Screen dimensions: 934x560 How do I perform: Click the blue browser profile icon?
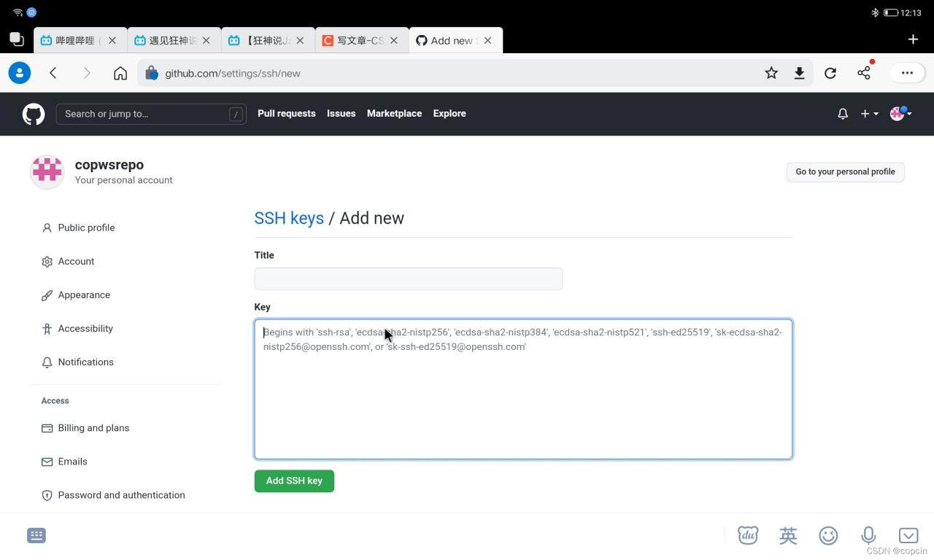click(20, 73)
